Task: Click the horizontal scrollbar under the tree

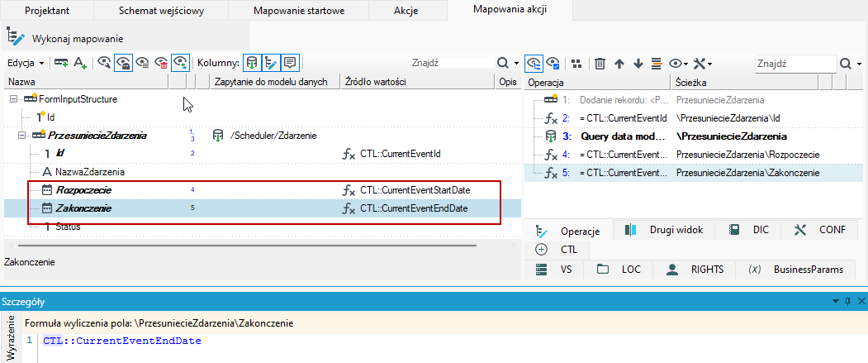Action: pos(247,245)
